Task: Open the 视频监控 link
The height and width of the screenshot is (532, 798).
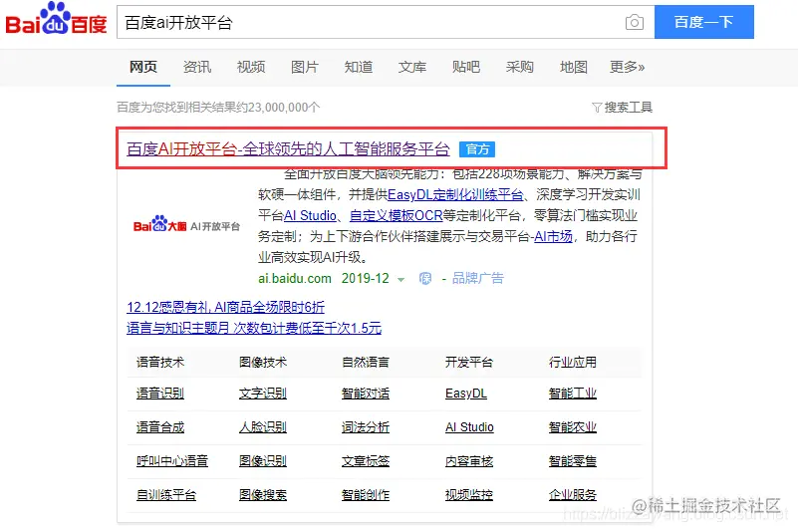Action: click(469, 495)
